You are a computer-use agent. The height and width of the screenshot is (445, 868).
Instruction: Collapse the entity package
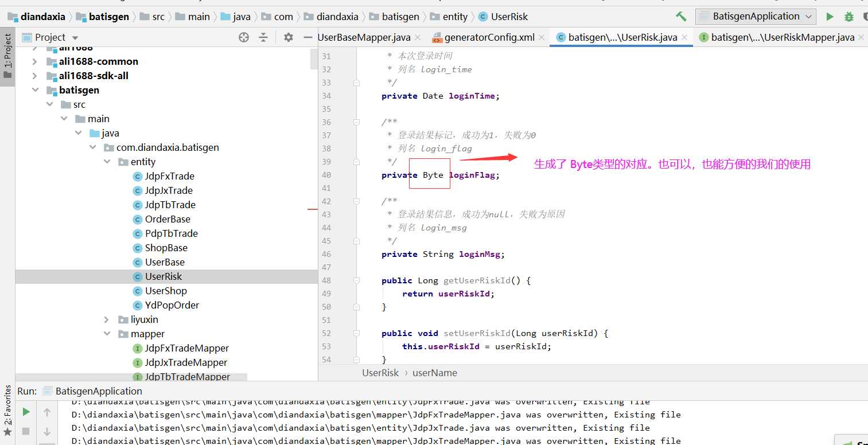pos(107,162)
